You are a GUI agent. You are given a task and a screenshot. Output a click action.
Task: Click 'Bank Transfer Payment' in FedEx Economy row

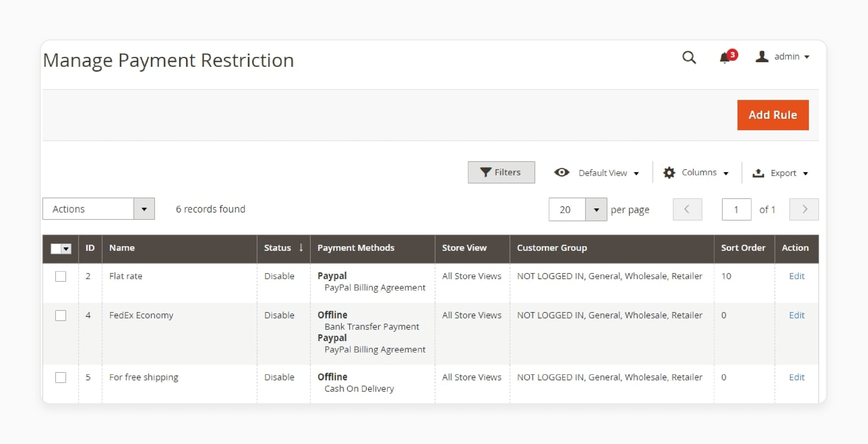click(372, 327)
